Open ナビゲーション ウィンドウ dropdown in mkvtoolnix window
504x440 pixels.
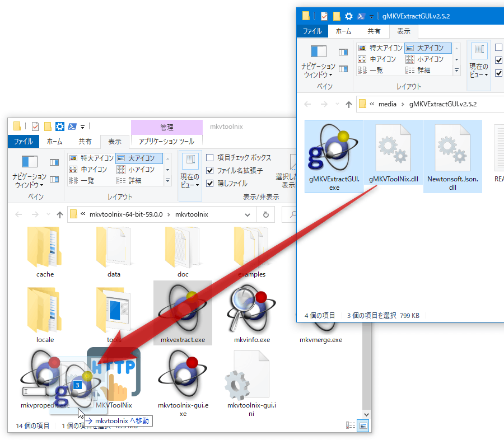pos(29,181)
